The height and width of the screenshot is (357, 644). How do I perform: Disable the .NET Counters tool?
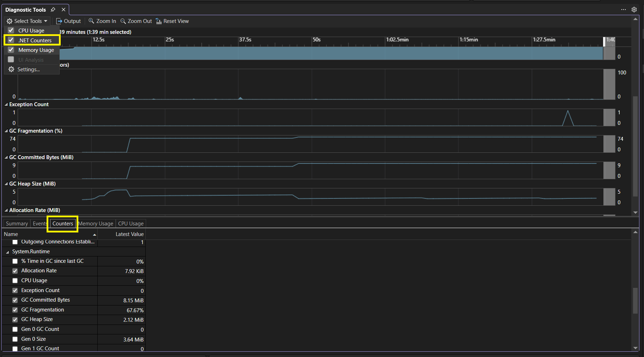click(11, 40)
